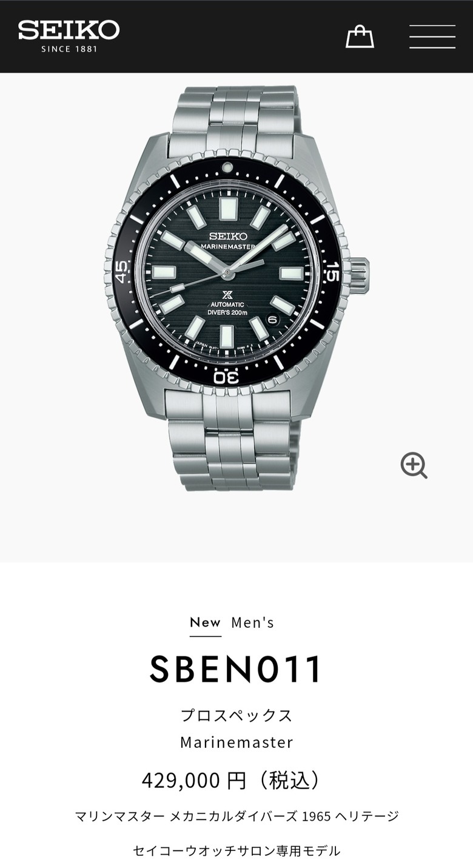Select the underlined New tag
473x868 pixels.
click(x=205, y=622)
